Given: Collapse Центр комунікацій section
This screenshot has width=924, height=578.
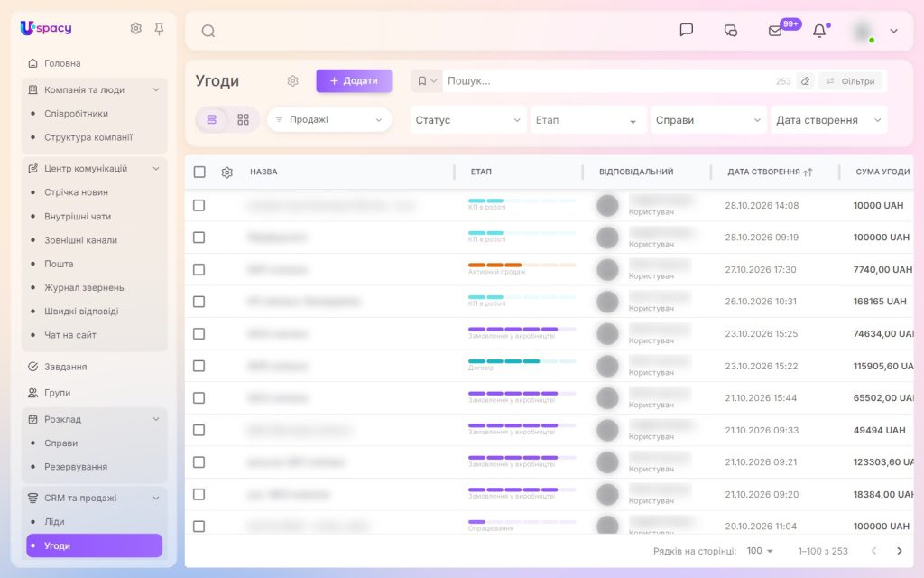Looking at the screenshot, I should pos(156,169).
